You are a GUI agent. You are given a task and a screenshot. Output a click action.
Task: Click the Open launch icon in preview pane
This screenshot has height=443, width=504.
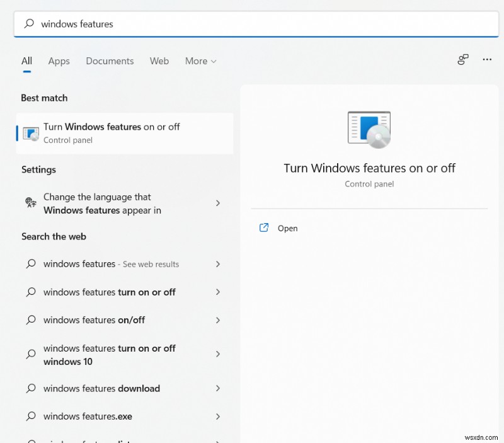(264, 227)
